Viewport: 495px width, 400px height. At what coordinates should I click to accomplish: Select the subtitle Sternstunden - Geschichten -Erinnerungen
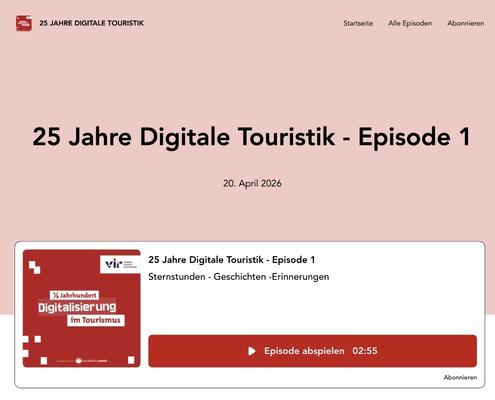point(239,277)
